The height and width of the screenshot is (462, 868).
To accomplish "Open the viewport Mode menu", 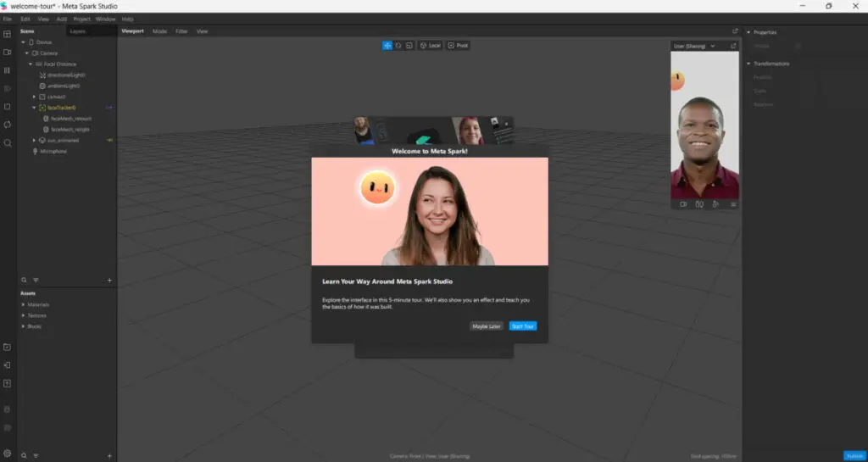I will click(x=159, y=31).
